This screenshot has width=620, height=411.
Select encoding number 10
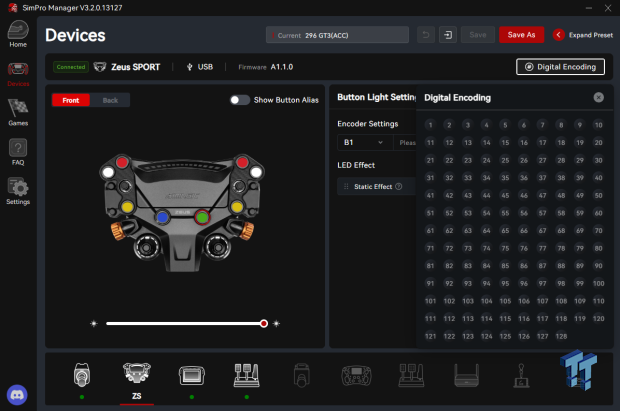[598, 125]
